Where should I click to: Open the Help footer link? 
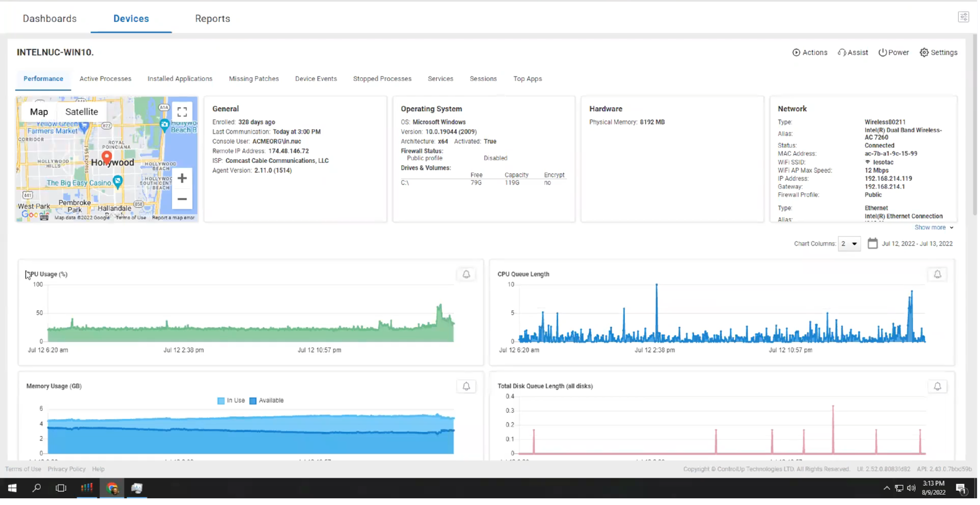[x=99, y=470]
